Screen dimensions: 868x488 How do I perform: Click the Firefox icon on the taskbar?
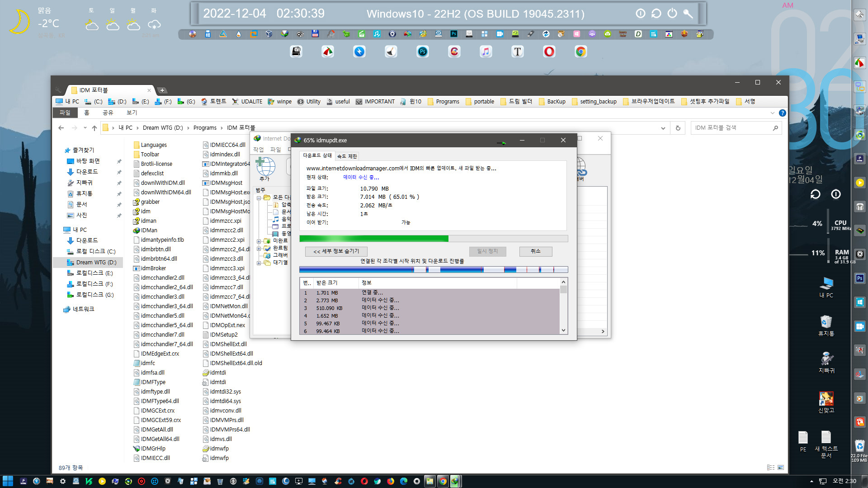pyautogui.click(x=391, y=481)
